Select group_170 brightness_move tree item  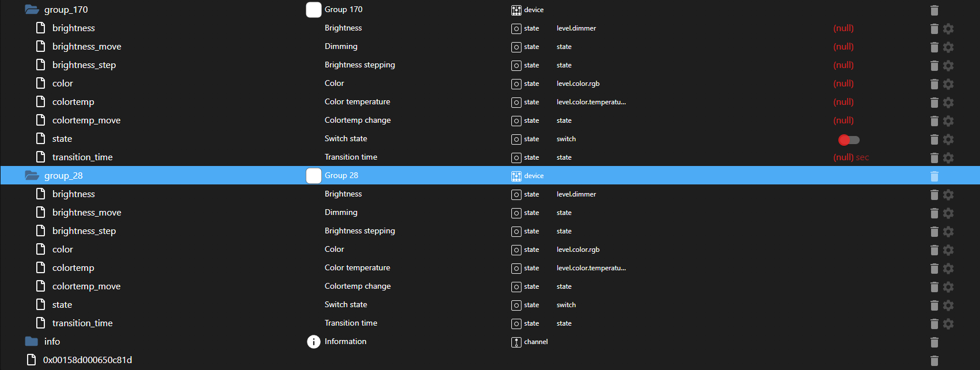pos(87,47)
